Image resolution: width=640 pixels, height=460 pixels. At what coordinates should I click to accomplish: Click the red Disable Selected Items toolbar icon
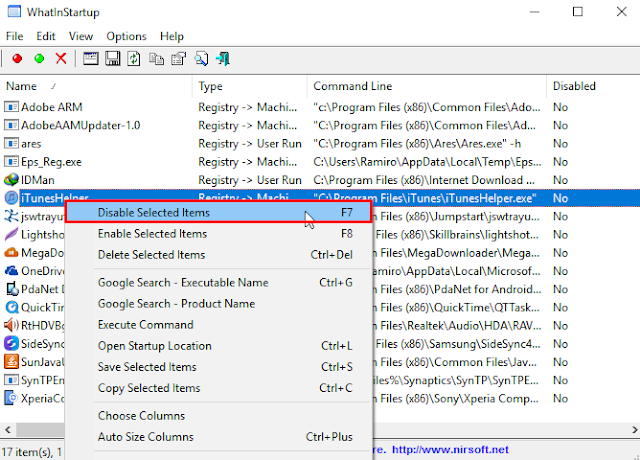(17, 59)
